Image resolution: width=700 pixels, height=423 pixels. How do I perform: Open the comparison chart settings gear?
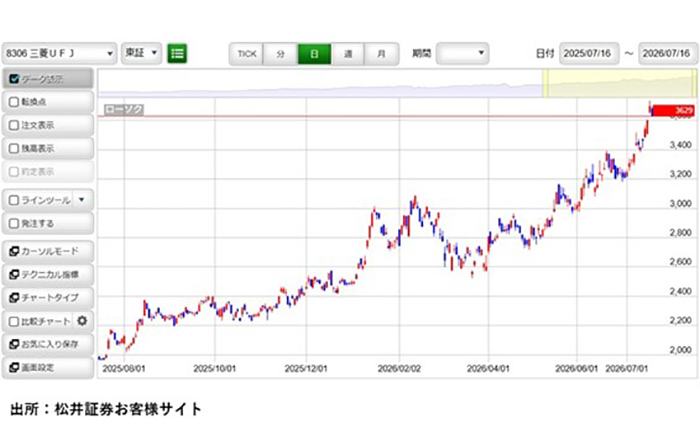(x=82, y=321)
